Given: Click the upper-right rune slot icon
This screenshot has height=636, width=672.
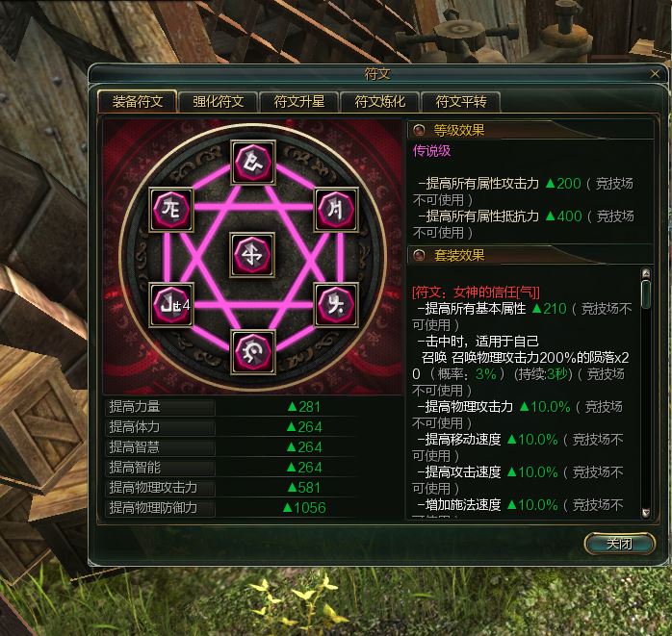Looking at the screenshot, I should coord(336,210).
